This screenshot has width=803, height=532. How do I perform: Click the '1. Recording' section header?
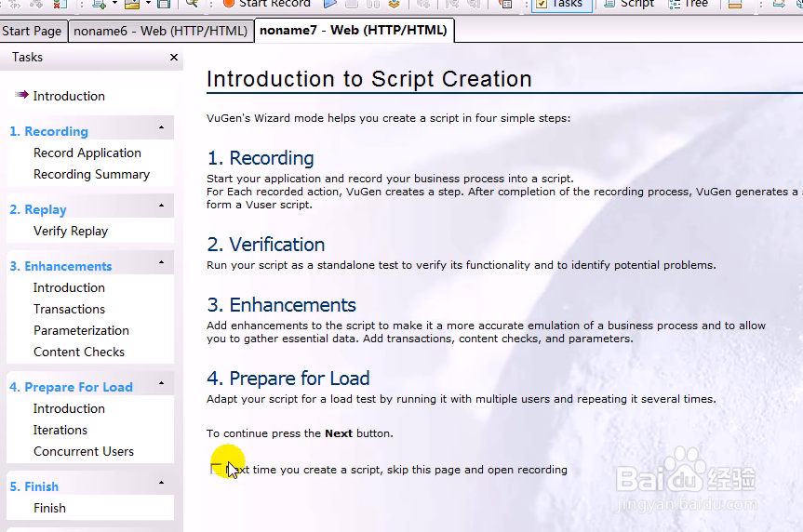pos(48,131)
